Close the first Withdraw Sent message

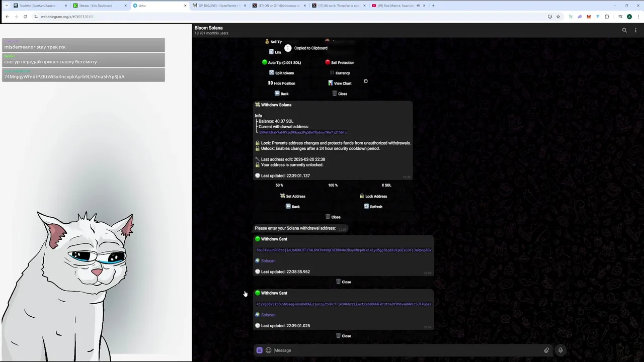click(344, 282)
